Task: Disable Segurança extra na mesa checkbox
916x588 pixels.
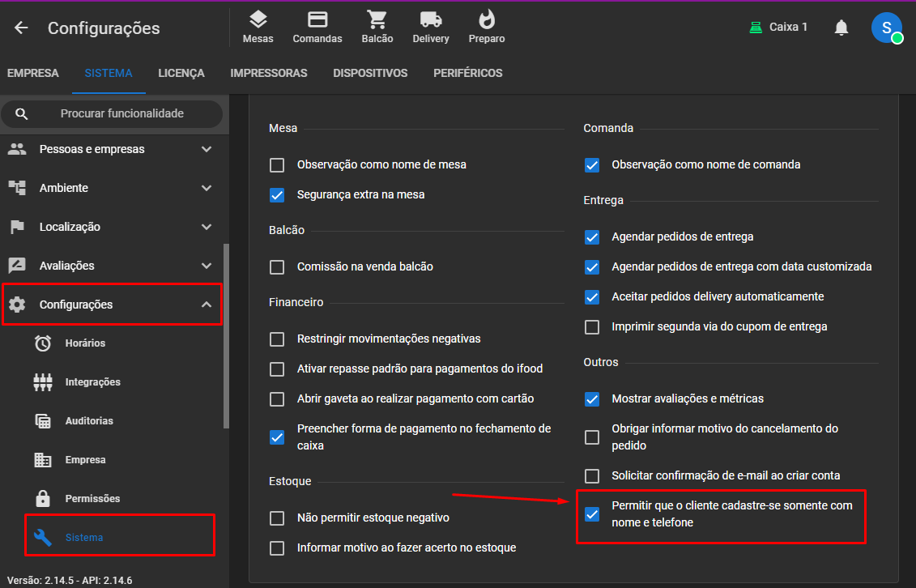Action: (x=277, y=195)
